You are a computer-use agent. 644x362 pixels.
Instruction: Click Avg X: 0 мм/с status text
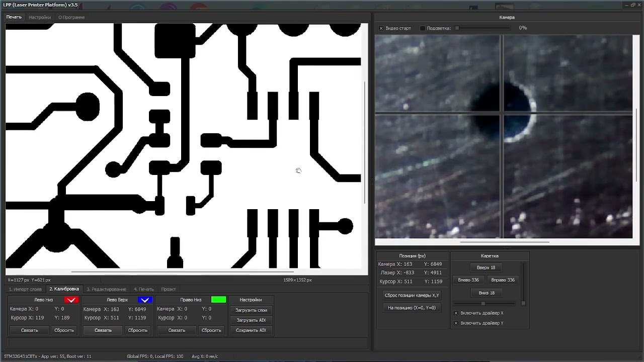tap(205, 356)
